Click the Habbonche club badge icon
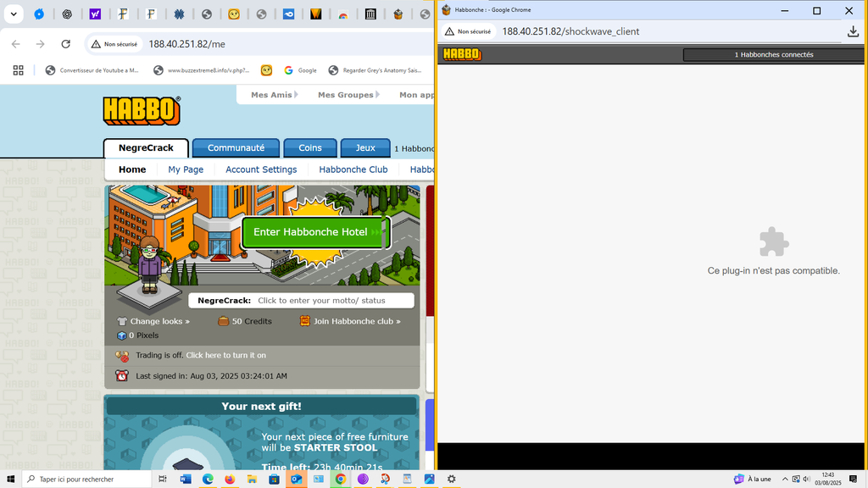This screenshot has height=488, width=868. (304, 321)
